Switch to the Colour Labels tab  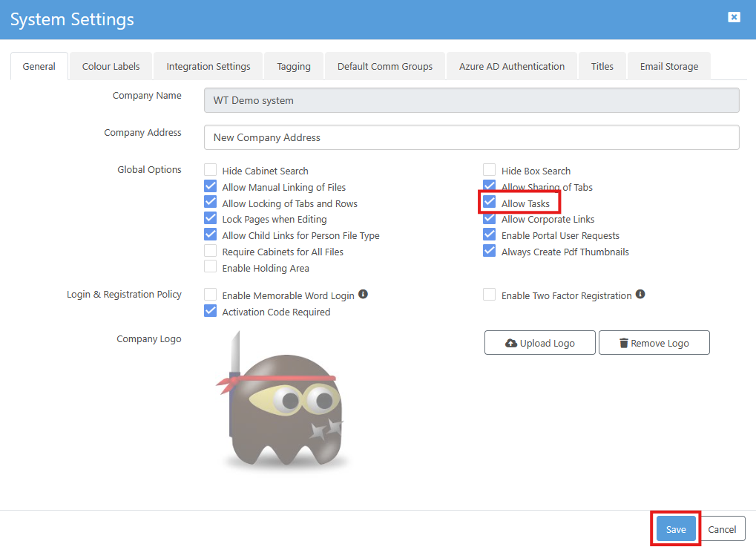(x=111, y=67)
